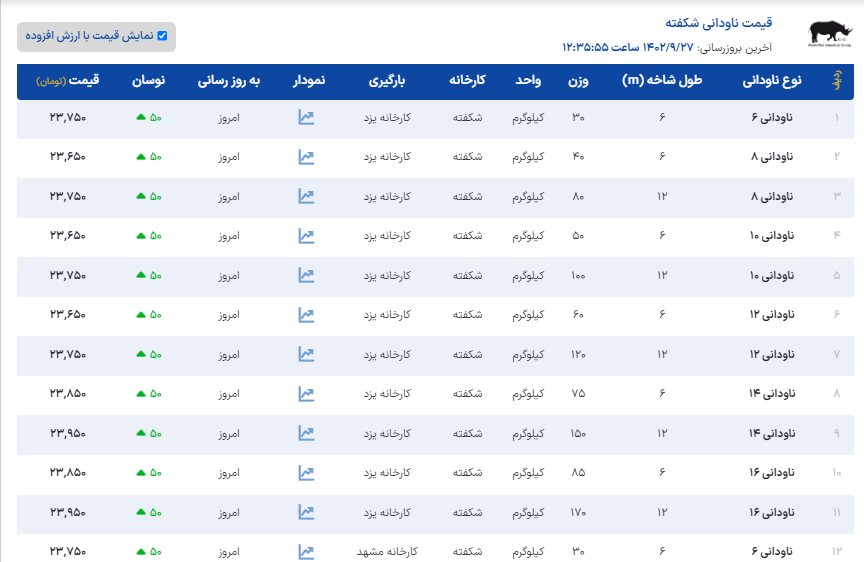The width and height of the screenshot is (864, 562).
Task: Click chart icon in row 7 ناودانی 12
Action: click(306, 355)
